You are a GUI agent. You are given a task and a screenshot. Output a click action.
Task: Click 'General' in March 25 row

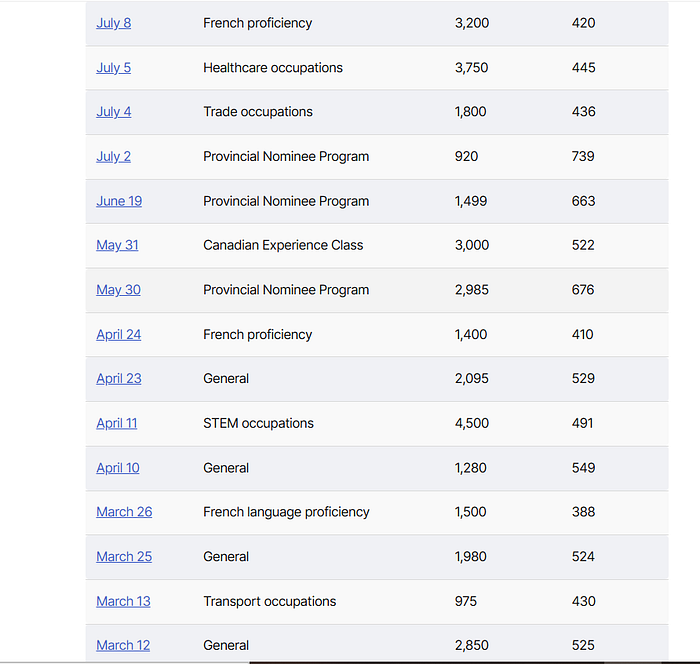click(x=226, y=556)
